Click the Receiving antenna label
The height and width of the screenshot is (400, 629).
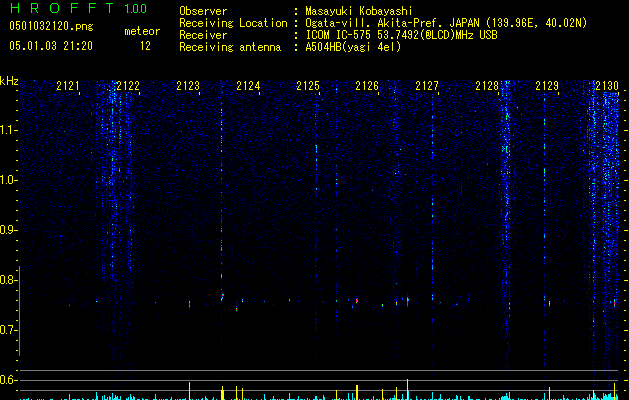coord(230,47)
